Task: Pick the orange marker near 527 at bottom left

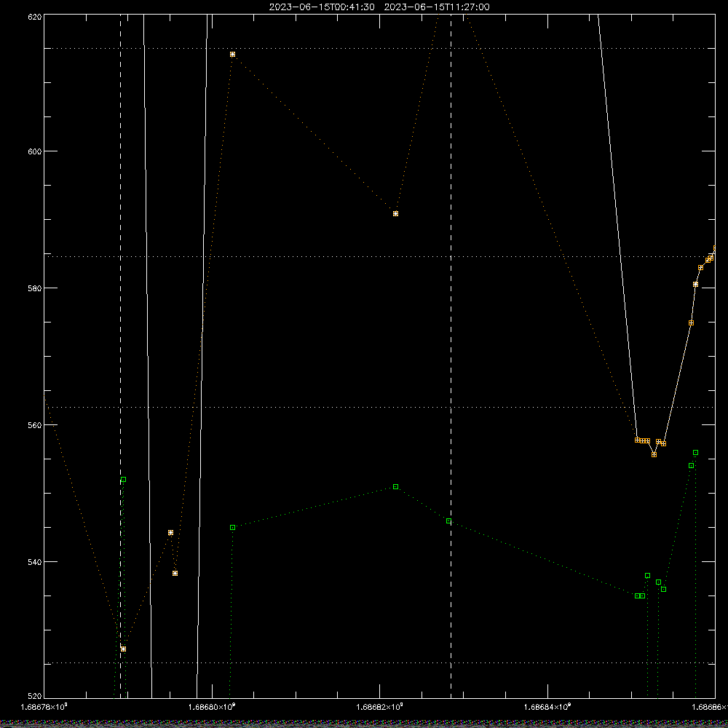Action: click(124, 649)
